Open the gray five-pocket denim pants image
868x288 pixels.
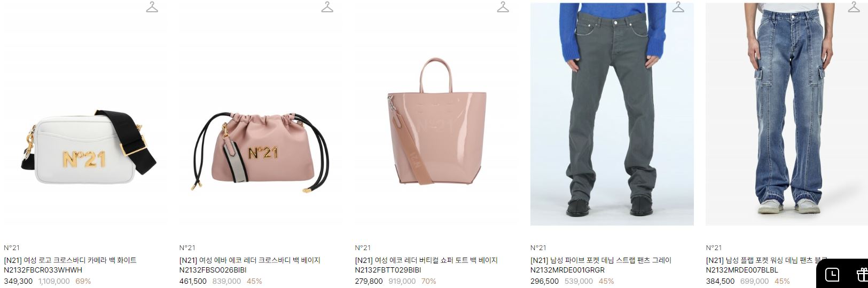[x=612, y=114]
